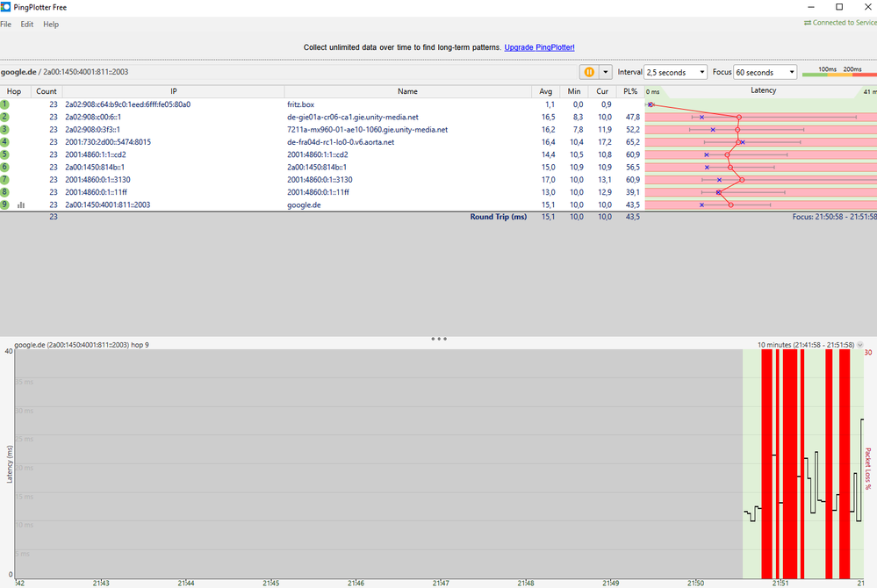Click IP 2a02:908:c00:6::1 in hop 2
Screen dimensions: 877x588
(93, 117)
